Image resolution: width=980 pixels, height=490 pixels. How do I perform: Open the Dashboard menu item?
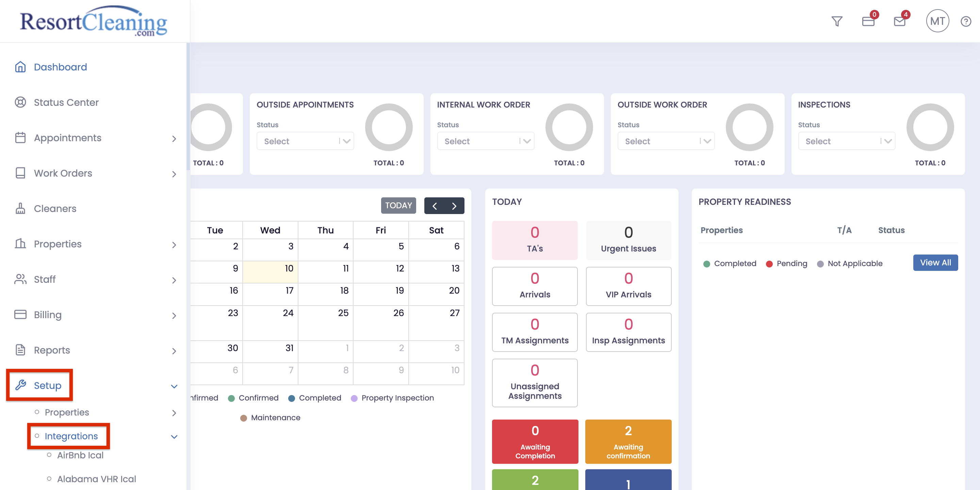click(60, 67)
